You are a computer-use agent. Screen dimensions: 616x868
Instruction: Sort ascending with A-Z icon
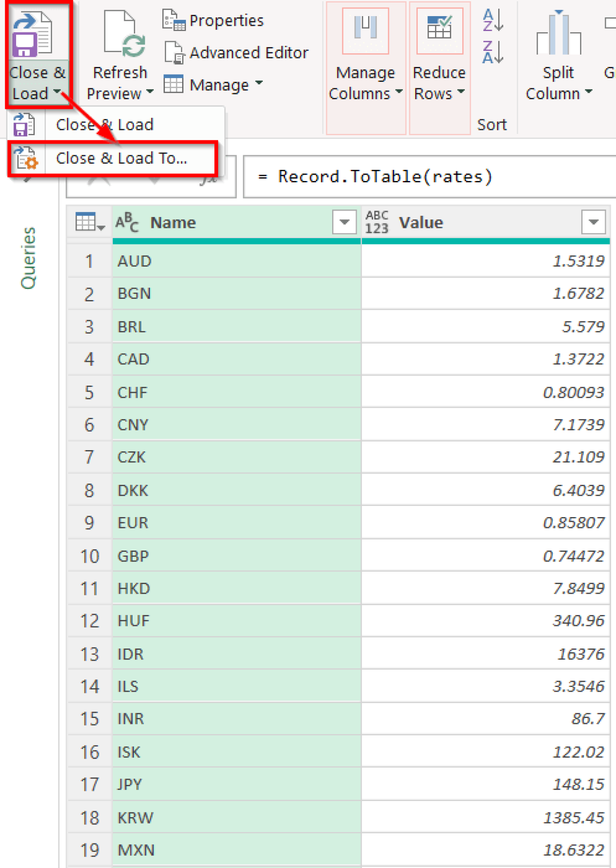tap(493, 20)
